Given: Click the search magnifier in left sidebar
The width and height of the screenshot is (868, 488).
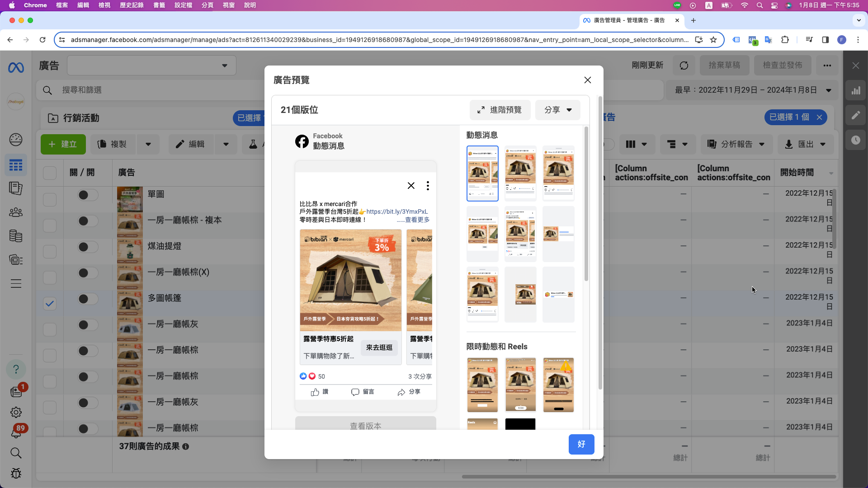Looking at the screenshot, I should pyautogui.click(x=16, y=453).
